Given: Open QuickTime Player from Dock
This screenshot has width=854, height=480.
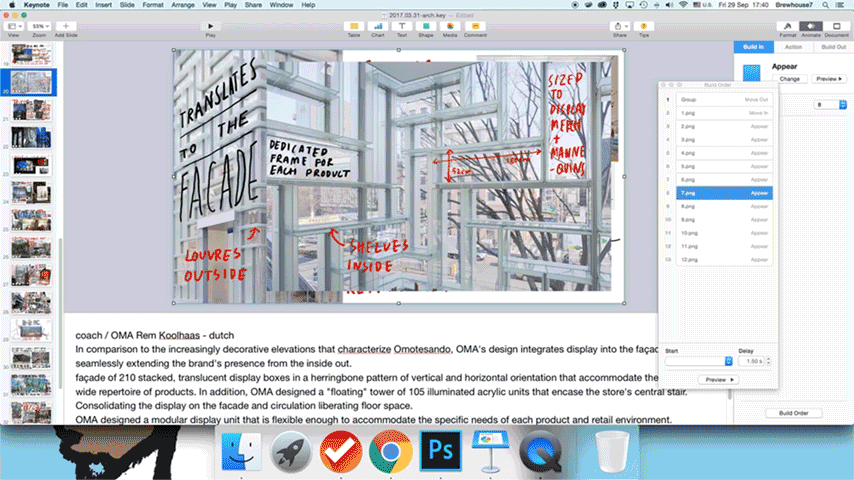Looking at the screenshot, I should [540, 451].
